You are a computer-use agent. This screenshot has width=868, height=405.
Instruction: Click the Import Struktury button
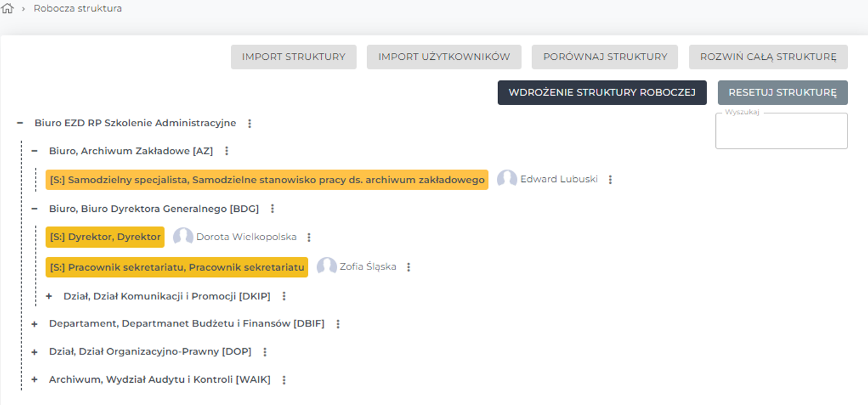pos(294,57)
